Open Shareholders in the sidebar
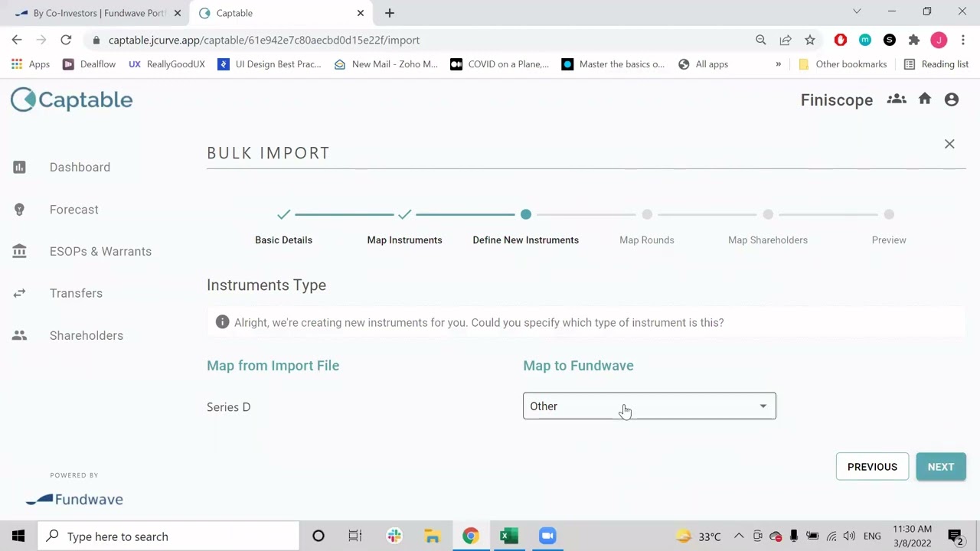Viewport: 980px width, 551px height. point(87,335)
